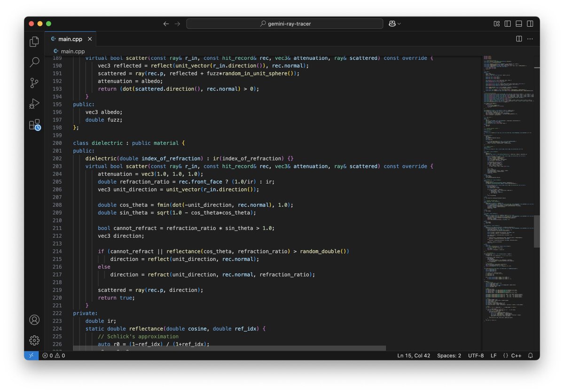564x392 pixels.
Task: Toggle the primary sidebar visibility
Action: (x=508, y=23)
